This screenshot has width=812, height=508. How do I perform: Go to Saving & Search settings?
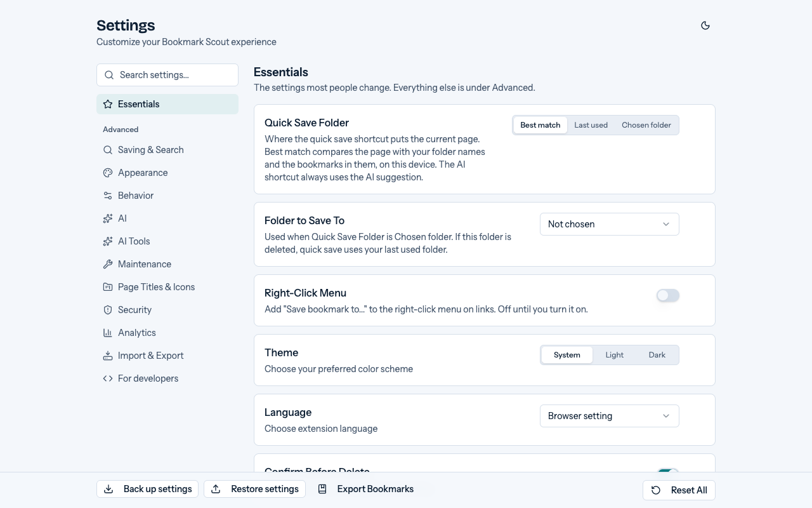click(x=167, y=150)
